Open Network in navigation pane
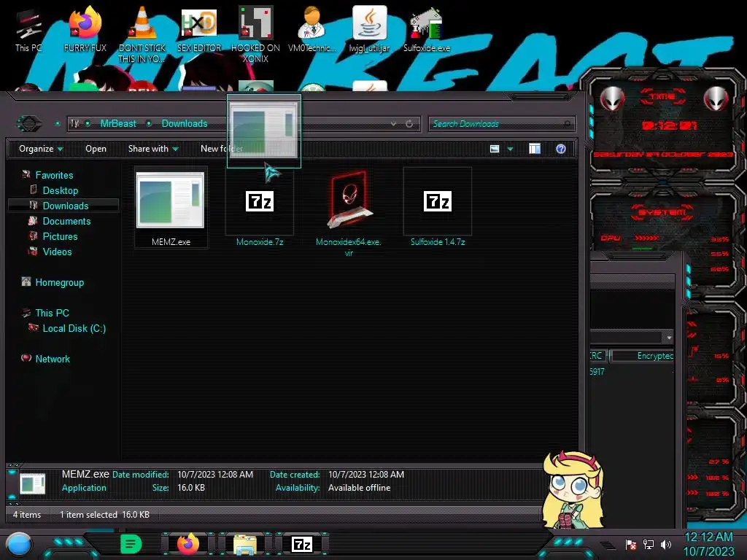747x560 pixels. point(53,359)
